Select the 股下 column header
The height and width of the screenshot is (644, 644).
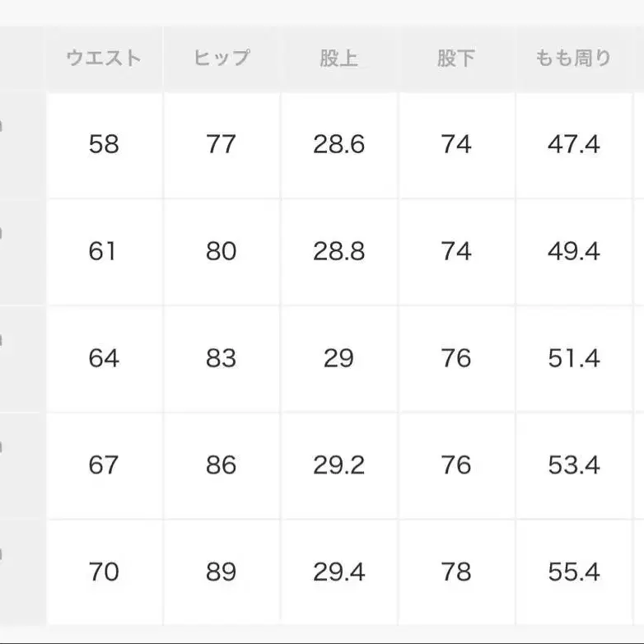coord(456,58)
